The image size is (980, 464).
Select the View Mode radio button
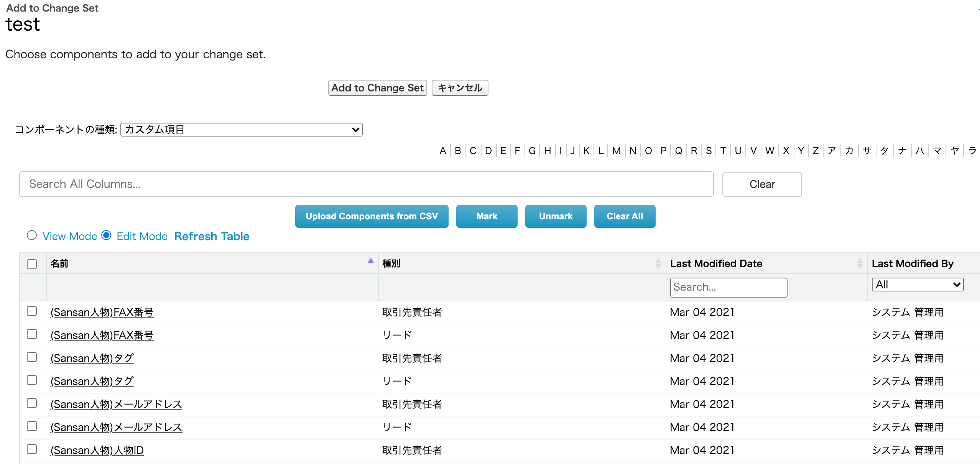32,235
